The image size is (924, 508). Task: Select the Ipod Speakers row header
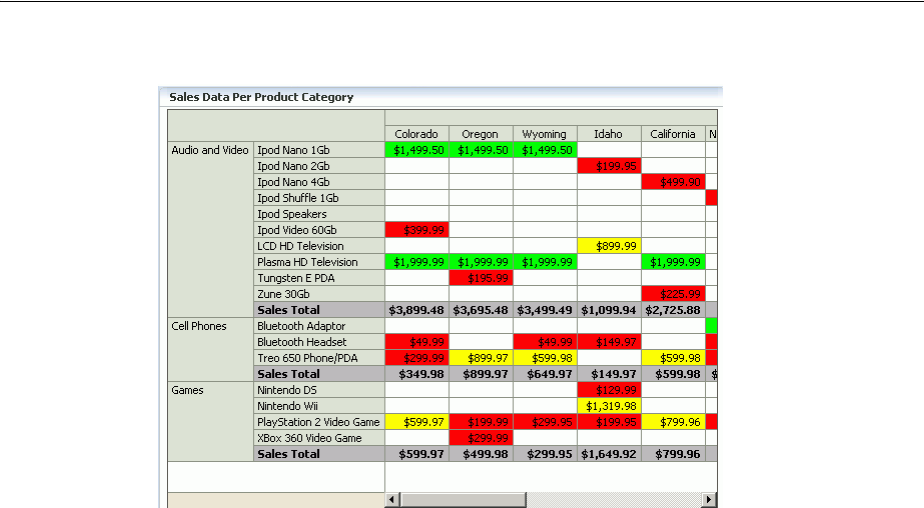[319, 214]
